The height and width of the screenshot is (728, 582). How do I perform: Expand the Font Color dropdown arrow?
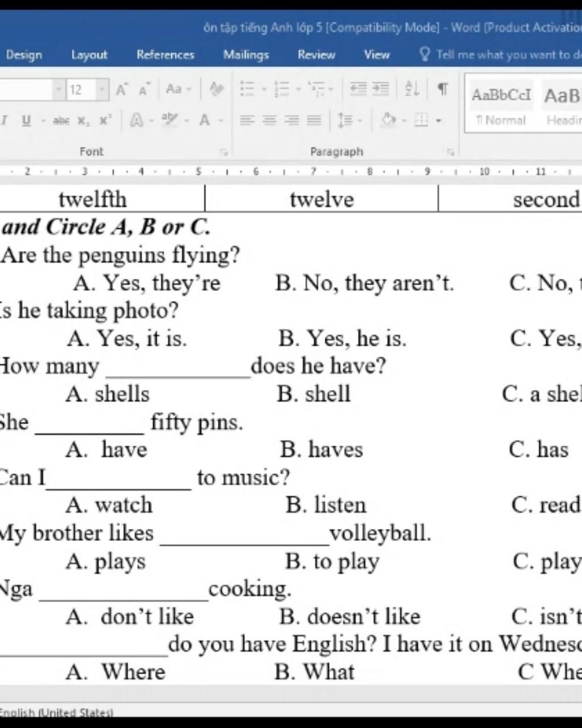point(221,121)
